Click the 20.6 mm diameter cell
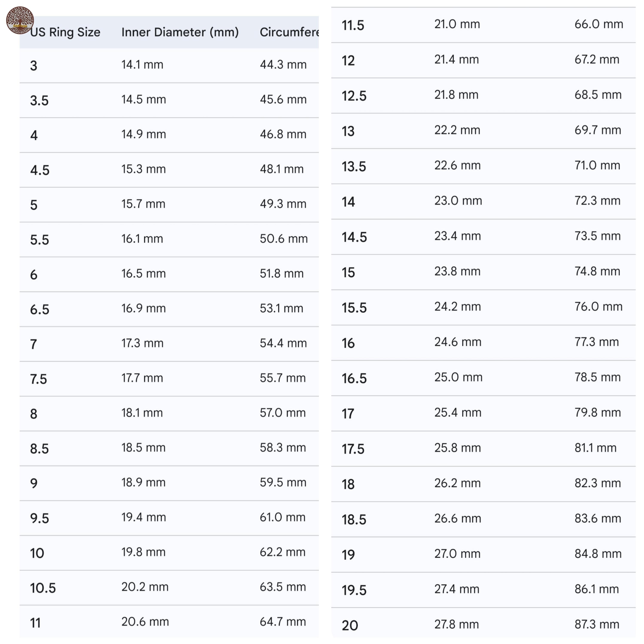644x644 pixels. coord(145,622)
